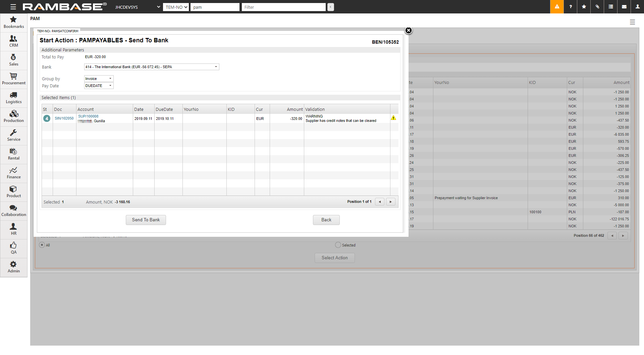Click the Filter input field
Image resolution: width=644 pixels, height=355 pixels.
click(283, 7)
